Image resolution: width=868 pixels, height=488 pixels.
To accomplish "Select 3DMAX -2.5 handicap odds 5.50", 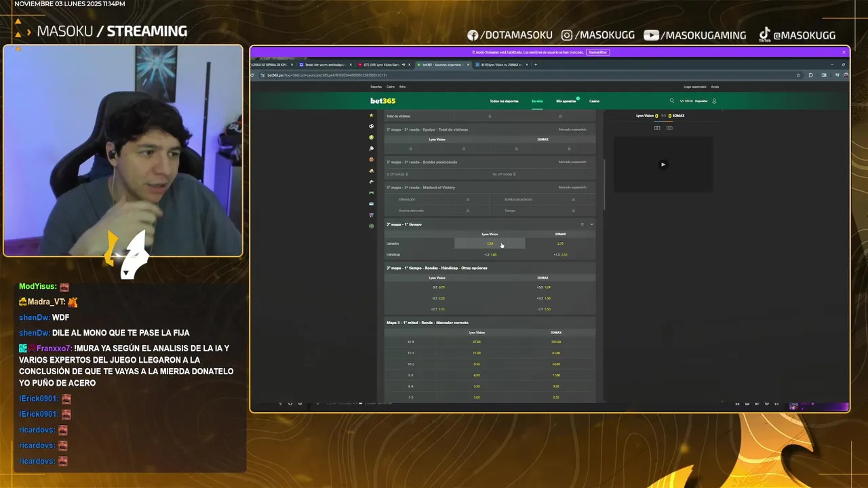I will click(543, 309).
